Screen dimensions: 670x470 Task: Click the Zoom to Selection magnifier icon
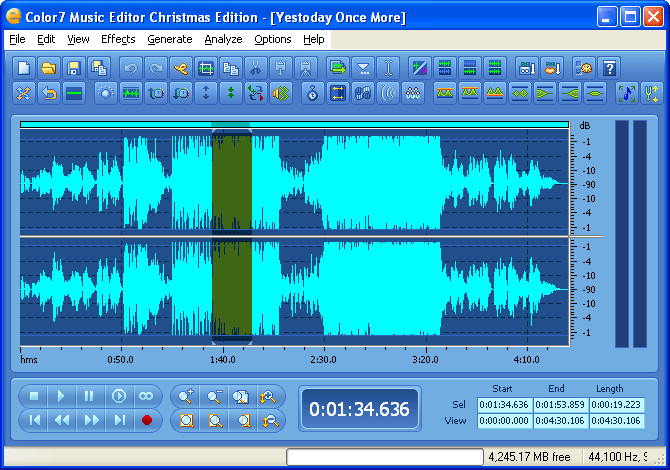pyautogui.click(x=242, y=397)
